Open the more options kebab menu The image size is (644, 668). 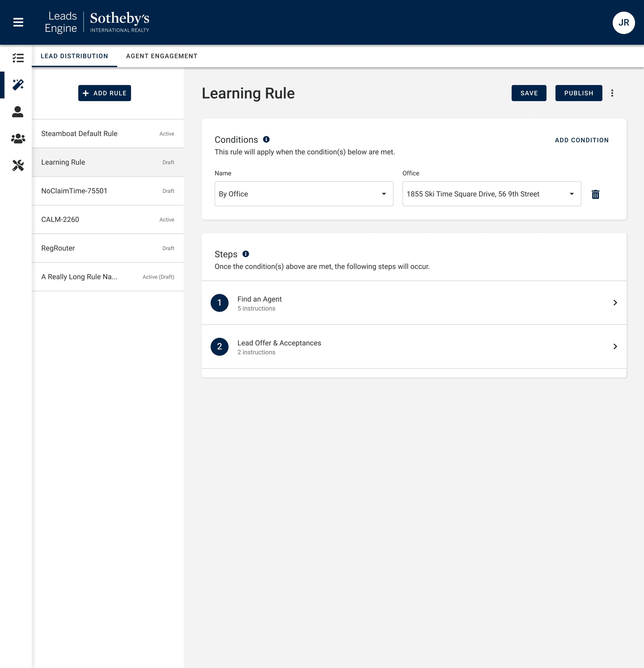tap(612, 93)
